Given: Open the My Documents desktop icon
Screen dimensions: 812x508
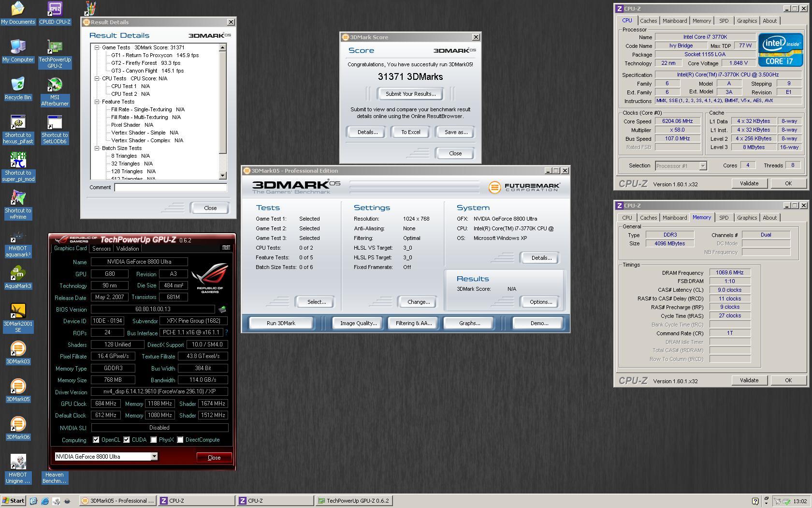Looking at the screenshot, I should tap(18, 13).
